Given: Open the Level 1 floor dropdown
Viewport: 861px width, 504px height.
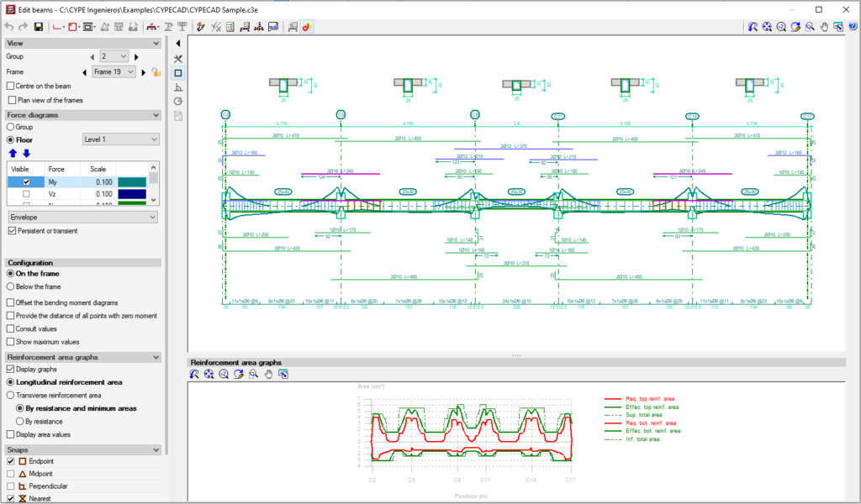Looking at the screenshot, I should 120,139.
